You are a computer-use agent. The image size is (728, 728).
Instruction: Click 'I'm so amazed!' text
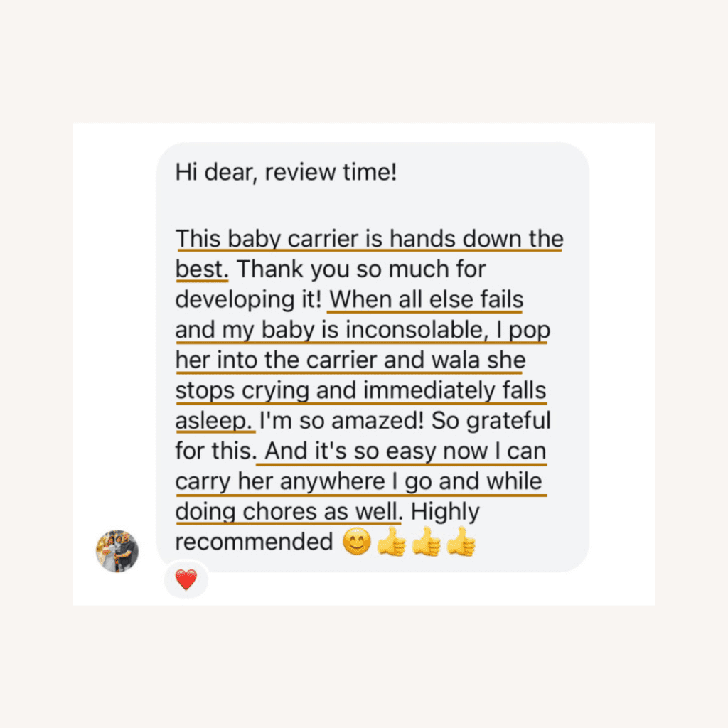342,421
